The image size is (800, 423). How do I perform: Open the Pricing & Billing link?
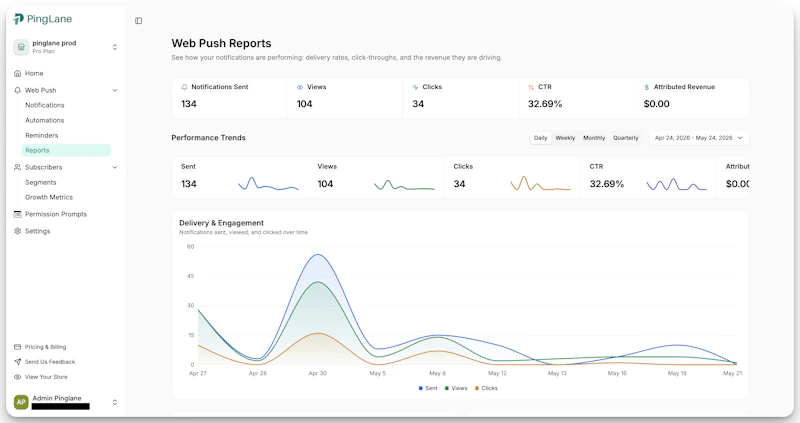[x=45, y=347]
